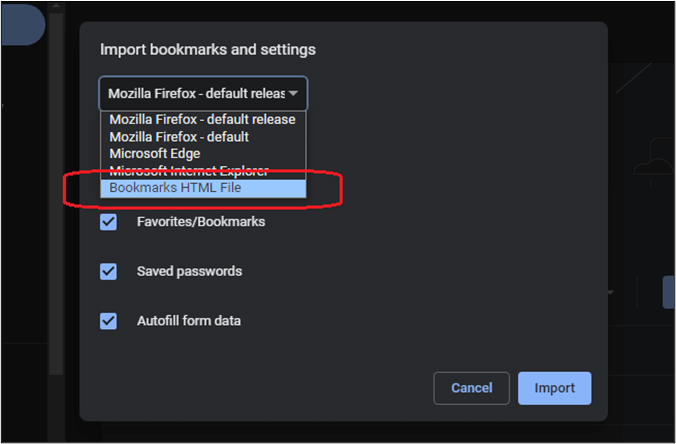Toggle the Saved passwords checkbox
Image resolution: width=676 pixels, height=444 pixels.
(x=109, y=271)
